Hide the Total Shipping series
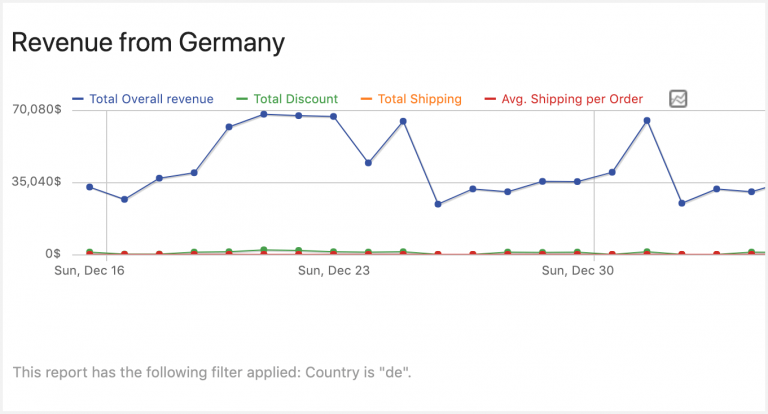The height and width of the screenshot is (414, 768). 419,99
